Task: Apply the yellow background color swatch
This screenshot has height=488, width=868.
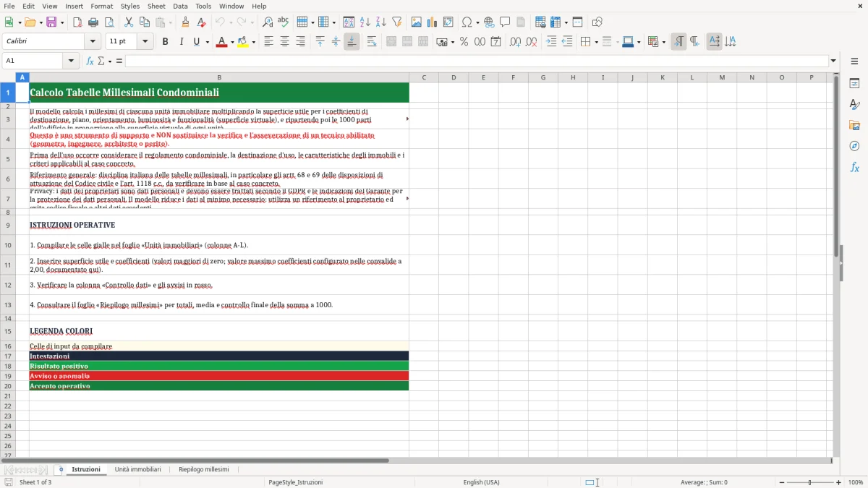Action: [x=243, y=42]
